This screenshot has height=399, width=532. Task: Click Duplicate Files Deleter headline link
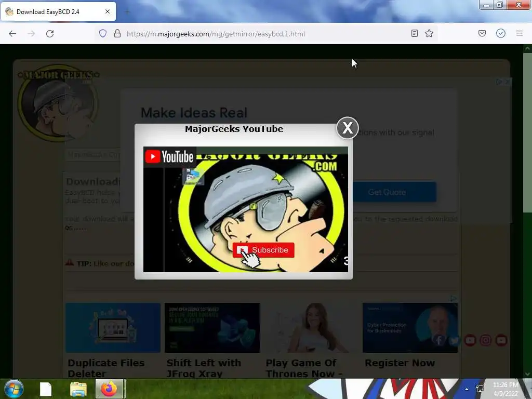point(106,368)
